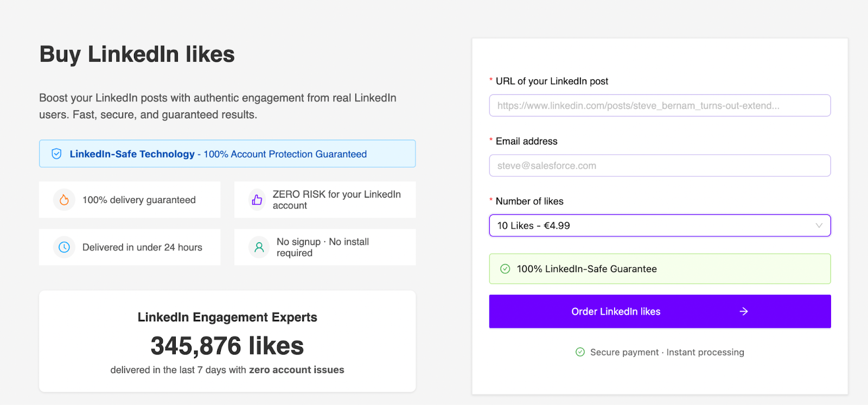
Task: Click the thumbs-up icon for ZERO RISK
Action: point(257,200)
